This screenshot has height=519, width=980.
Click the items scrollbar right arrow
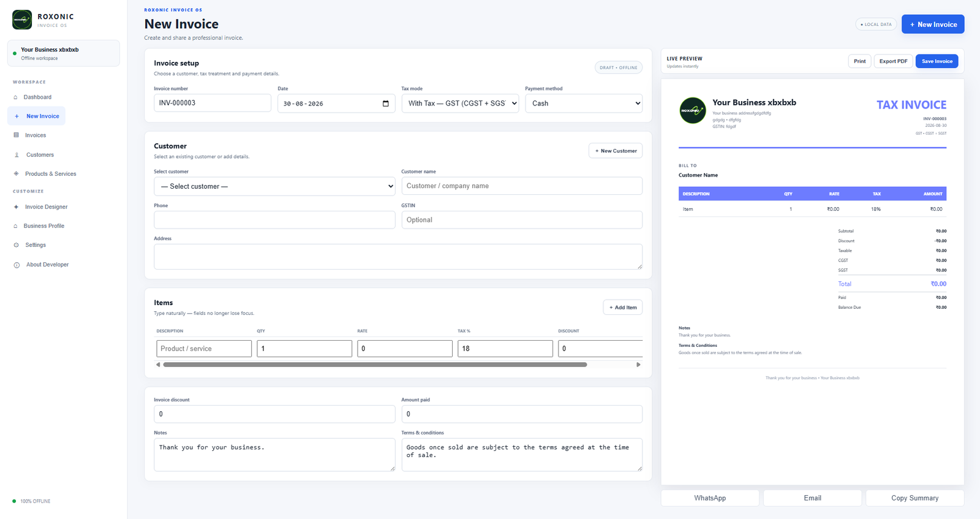(638, 365)
